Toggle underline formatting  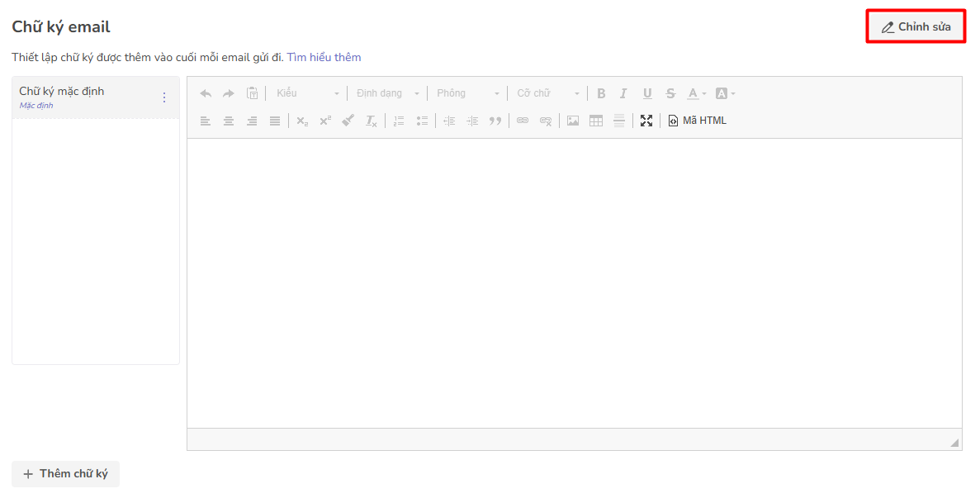pyautogui.click(x=647, y=93)
